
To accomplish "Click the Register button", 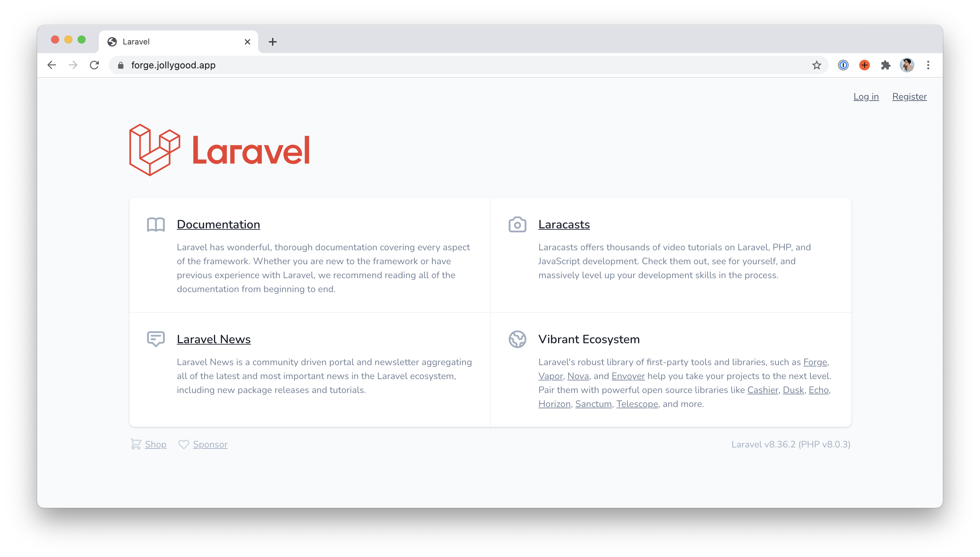I will click(x=909, y=96).
